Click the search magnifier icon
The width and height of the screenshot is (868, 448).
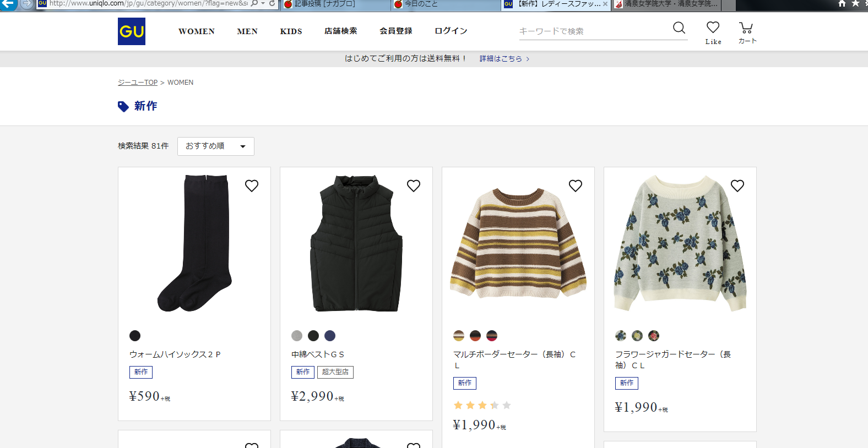pyautogui.click(x=679, y=28)
